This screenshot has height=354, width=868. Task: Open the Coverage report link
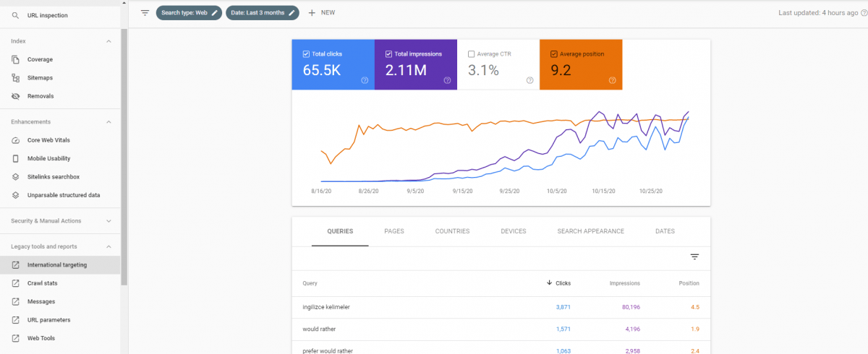61,59
